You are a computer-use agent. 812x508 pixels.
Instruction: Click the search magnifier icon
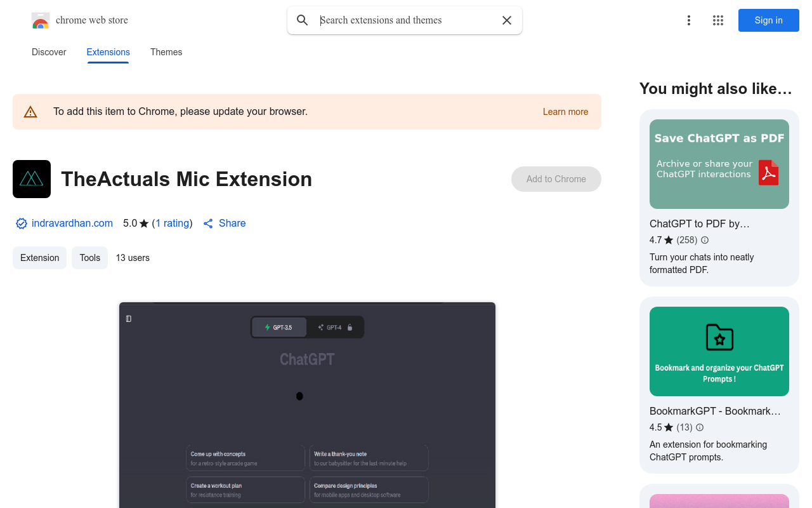coord(303,20)
